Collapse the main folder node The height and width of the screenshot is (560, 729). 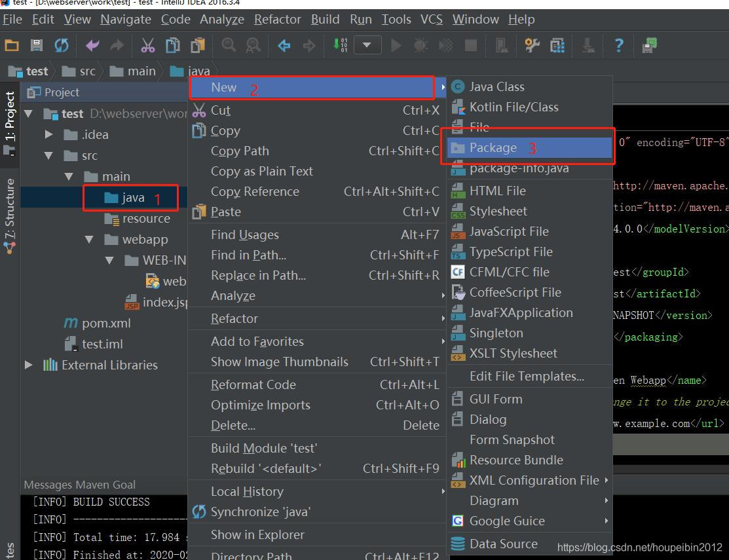pos(69,177)
